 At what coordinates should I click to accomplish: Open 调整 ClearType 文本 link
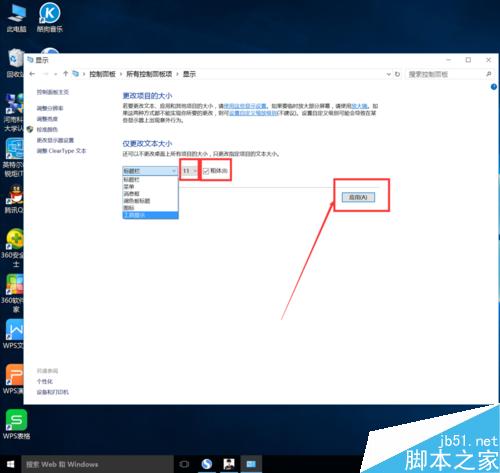pos(61,151)
